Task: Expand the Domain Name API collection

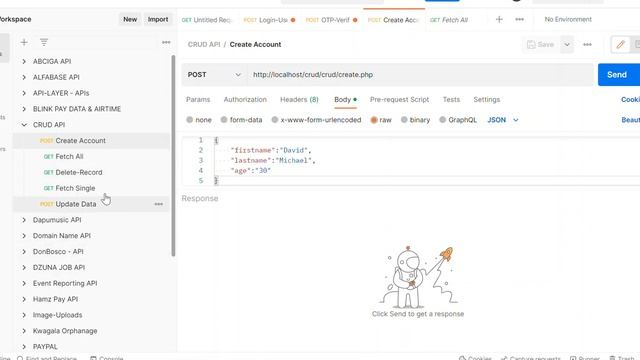Action: (24, 236)
